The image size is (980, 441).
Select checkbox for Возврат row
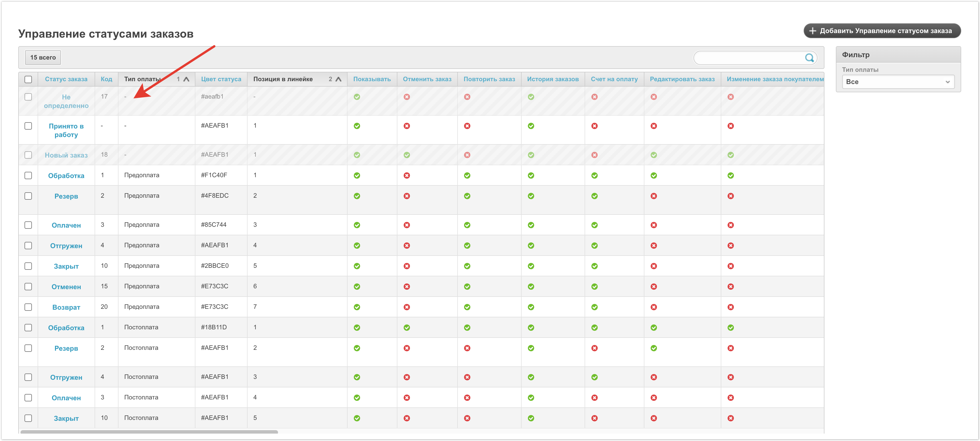click(x=28, y=307)
